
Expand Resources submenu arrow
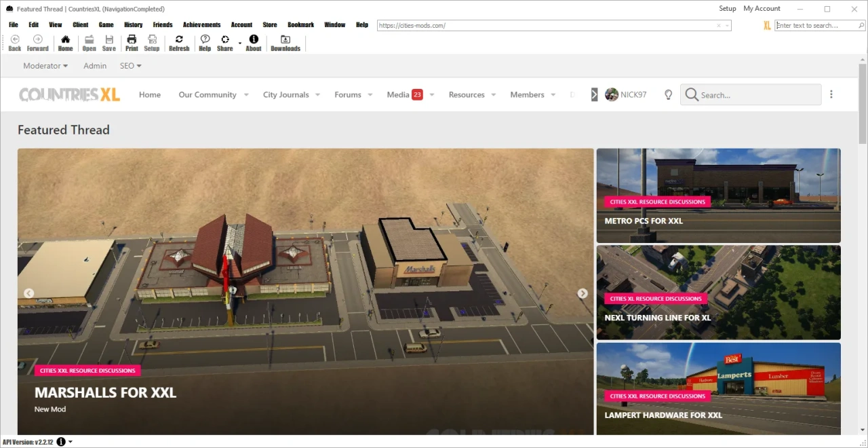pos(494,95)
